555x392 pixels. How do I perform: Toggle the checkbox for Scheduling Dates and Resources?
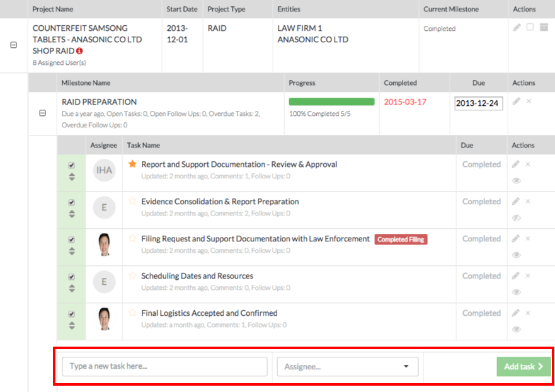pyautogui.click(x=71, y=277)
